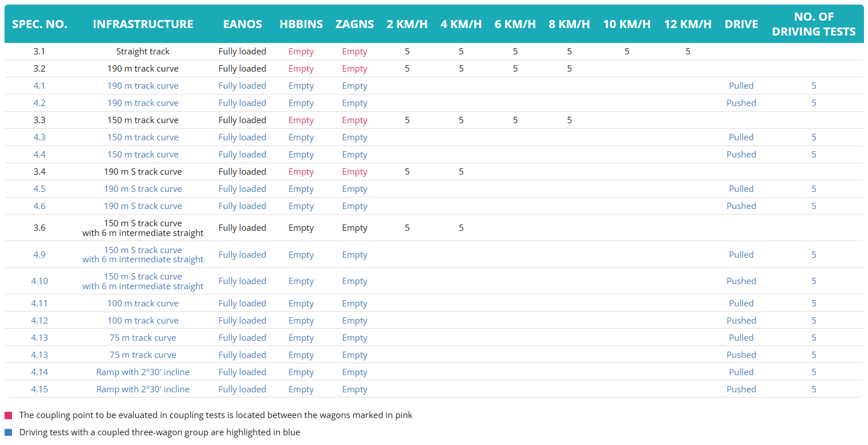This screenshot has width=868, height=445.
Task: Select spec number 4.10 cell
Action: pyautogui.click(x=40, y=281)
